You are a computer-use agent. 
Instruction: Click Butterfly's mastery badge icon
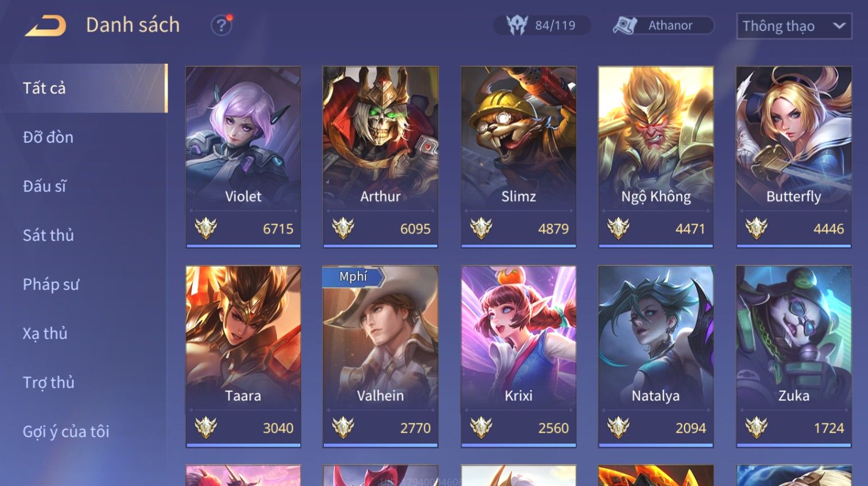coord(756,228)
